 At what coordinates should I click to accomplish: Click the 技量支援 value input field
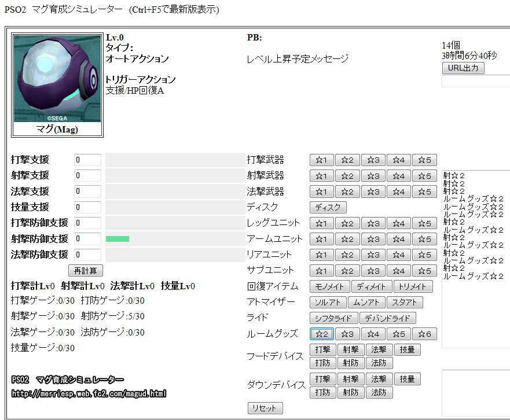coord(87,207)
